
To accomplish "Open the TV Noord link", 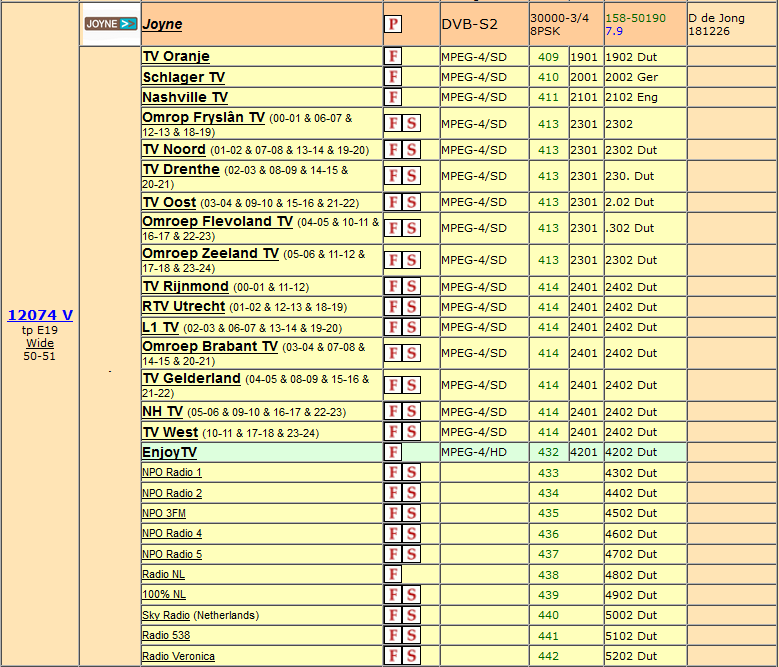I will (x=174, y=149).
